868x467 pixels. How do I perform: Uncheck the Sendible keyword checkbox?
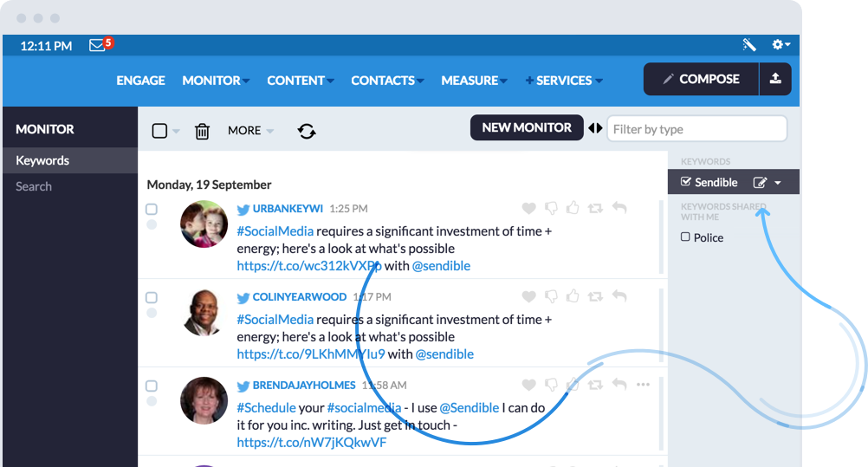click(x=686, y=182)
